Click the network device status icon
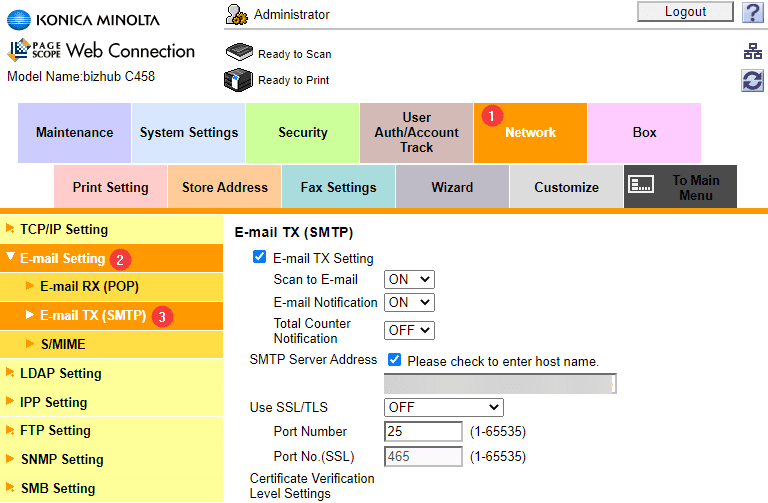 (752, 52)
